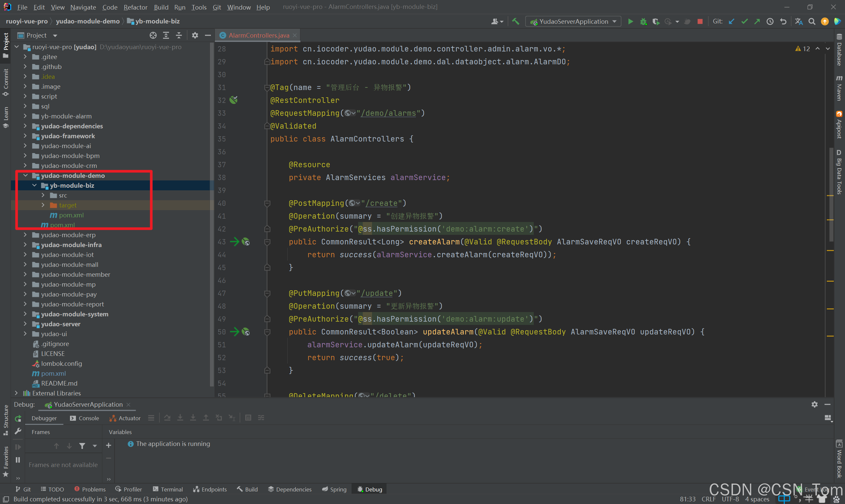Toggle the Structure side tool window

point(5,420)
